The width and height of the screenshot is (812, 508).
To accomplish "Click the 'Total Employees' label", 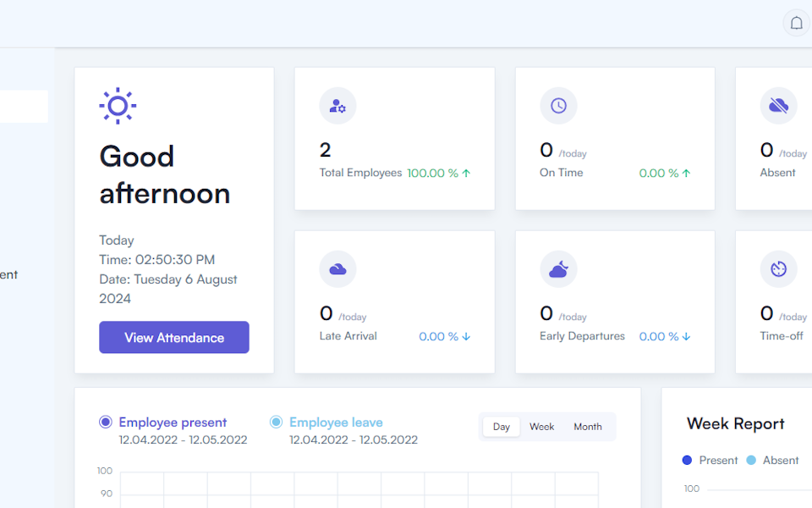I will point(360,173).
